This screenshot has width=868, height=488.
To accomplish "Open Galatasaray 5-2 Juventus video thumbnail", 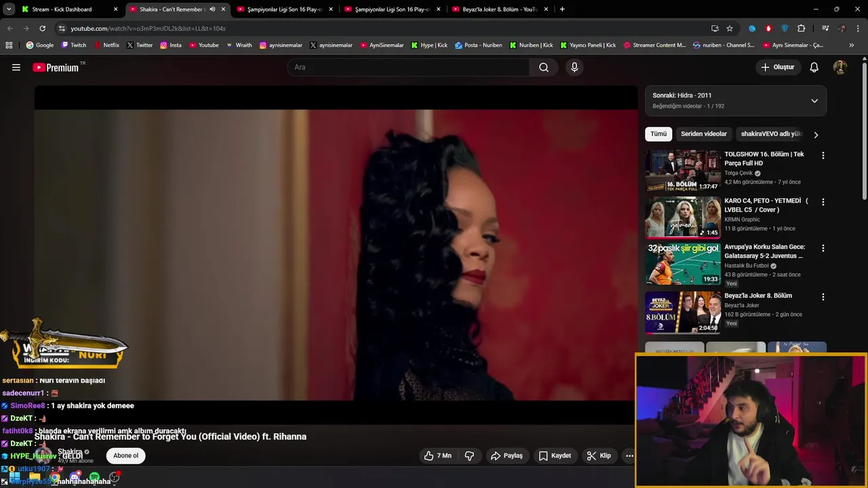I will pyautogui.click(x=683, y=264).
